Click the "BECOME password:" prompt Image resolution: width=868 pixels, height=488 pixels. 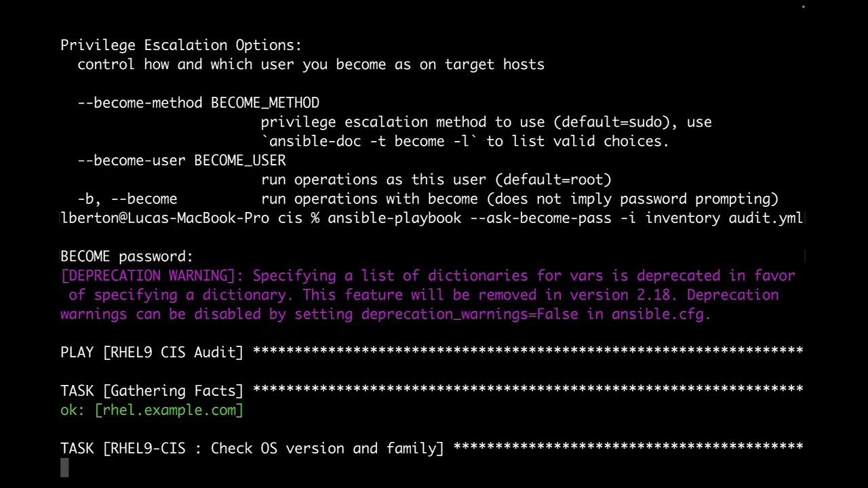click(127, 257)
